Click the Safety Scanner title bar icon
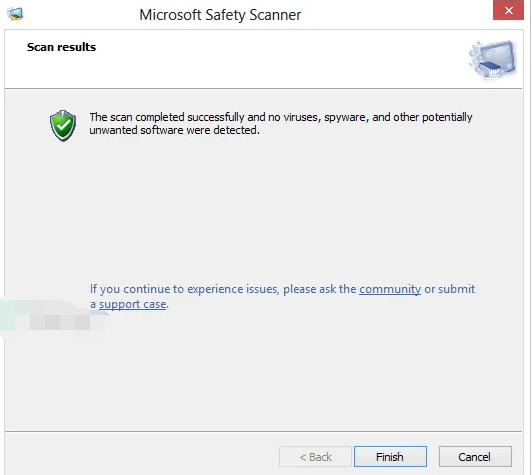Screen dimensions: 532x475 (15, 14)
